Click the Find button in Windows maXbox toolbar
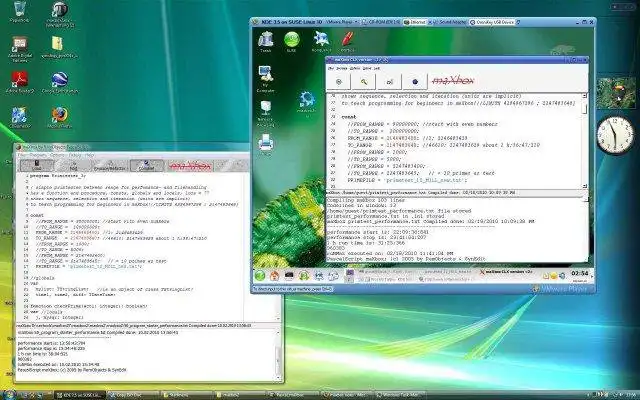Screen dimensions: 640x400 [73, 165]
